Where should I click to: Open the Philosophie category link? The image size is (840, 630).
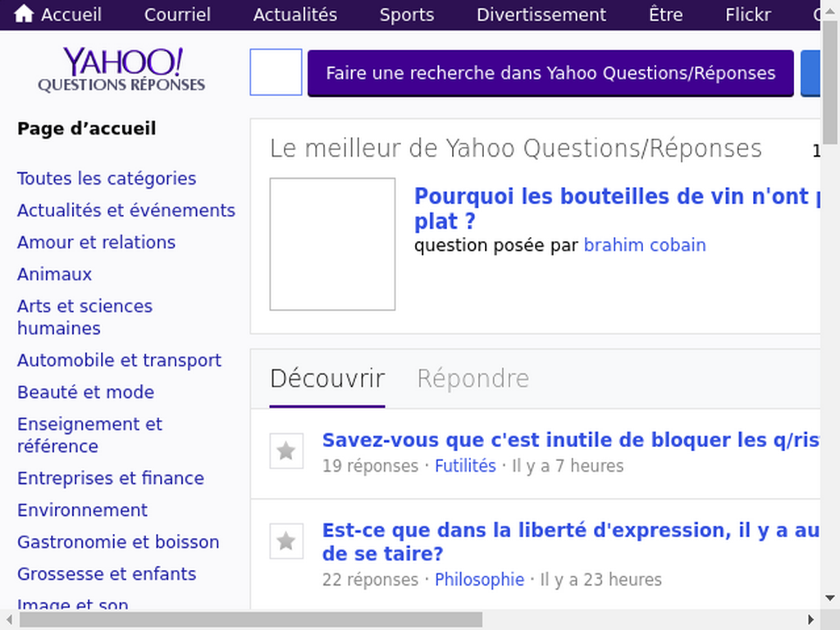479,580
